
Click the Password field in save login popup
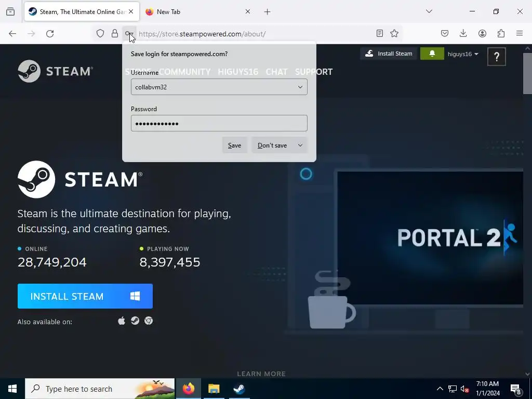point(219,123)
